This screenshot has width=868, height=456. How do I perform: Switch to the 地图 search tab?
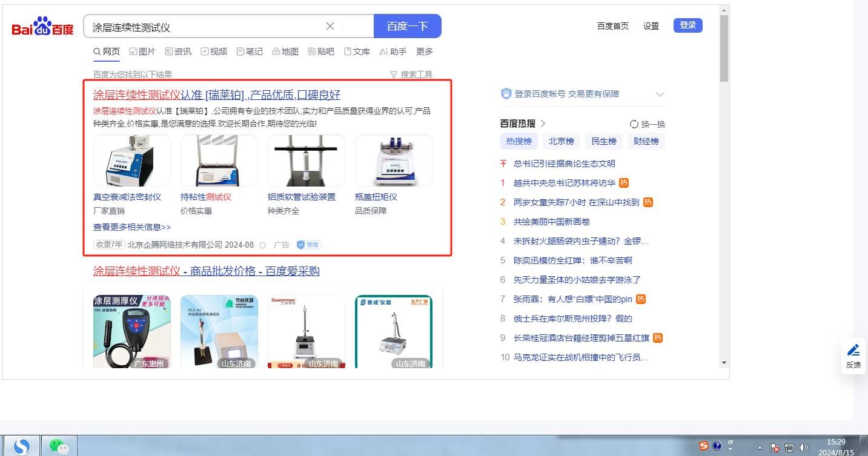coord(285,51)
